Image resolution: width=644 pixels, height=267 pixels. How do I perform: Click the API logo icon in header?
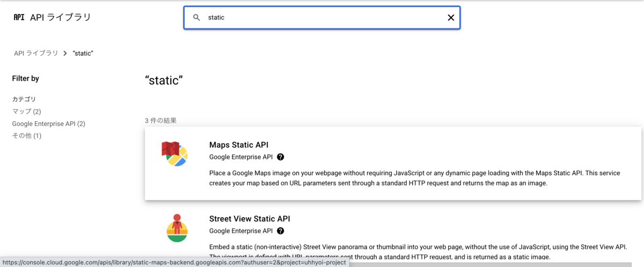(x=19, y=17)
